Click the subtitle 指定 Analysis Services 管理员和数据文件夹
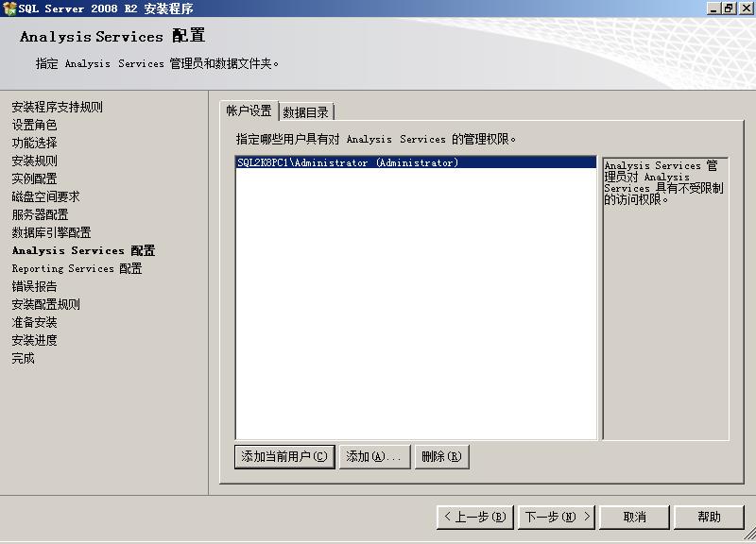Viewport: 756px width, 544px height. coord(157,63)
